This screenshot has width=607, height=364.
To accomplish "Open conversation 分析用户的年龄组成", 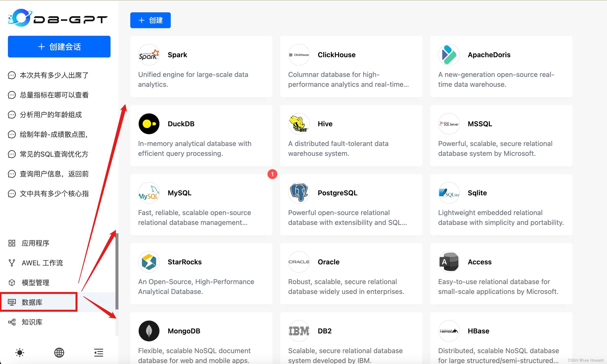I will pyautogui.click(x=51, y=115).
